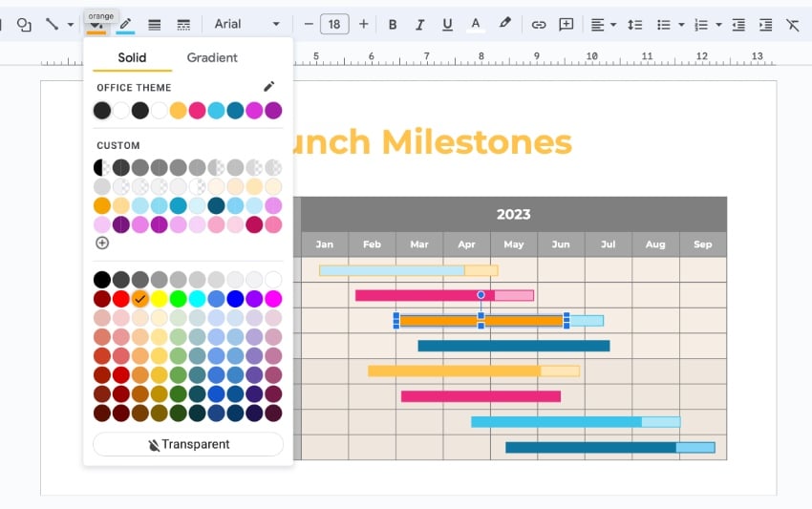The image size is (812, 509).
Task: Switch to the Gradient tab
Action: tap(212, 57)
